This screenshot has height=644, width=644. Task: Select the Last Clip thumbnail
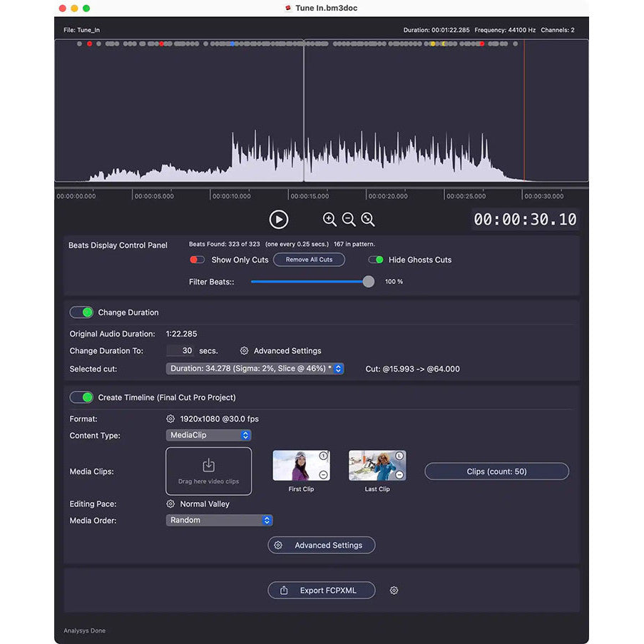(377, 465)
